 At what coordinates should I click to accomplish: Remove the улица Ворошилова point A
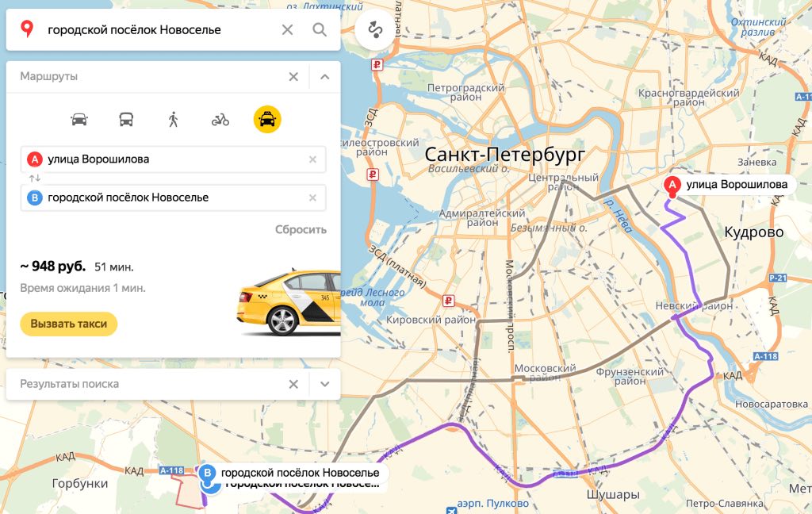pyautogui.click(x=312, y=159)
